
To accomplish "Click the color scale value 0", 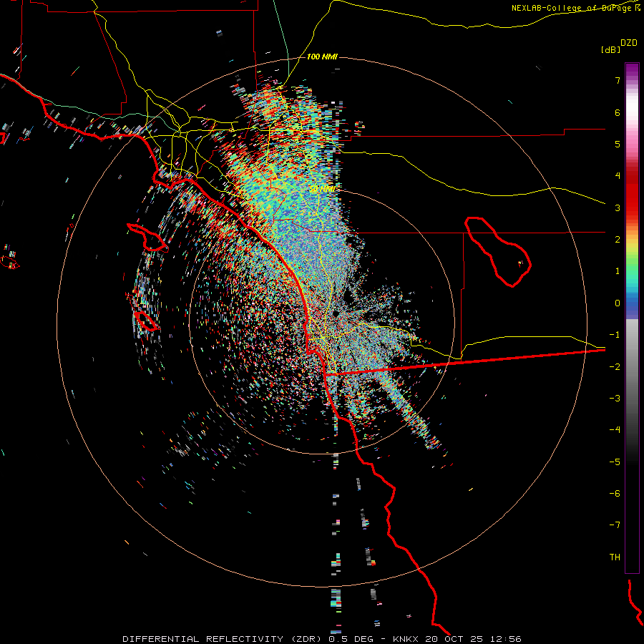I will tap(618, 303).
